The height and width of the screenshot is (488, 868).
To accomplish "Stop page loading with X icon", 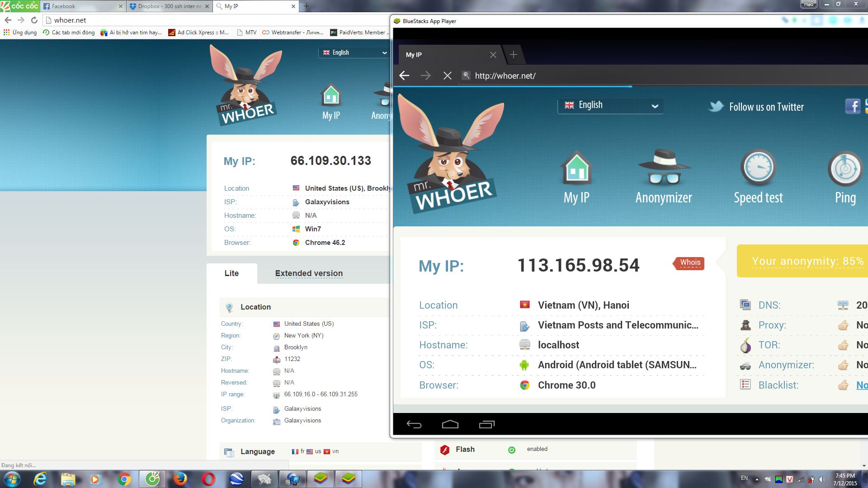I will click(448, 76).
